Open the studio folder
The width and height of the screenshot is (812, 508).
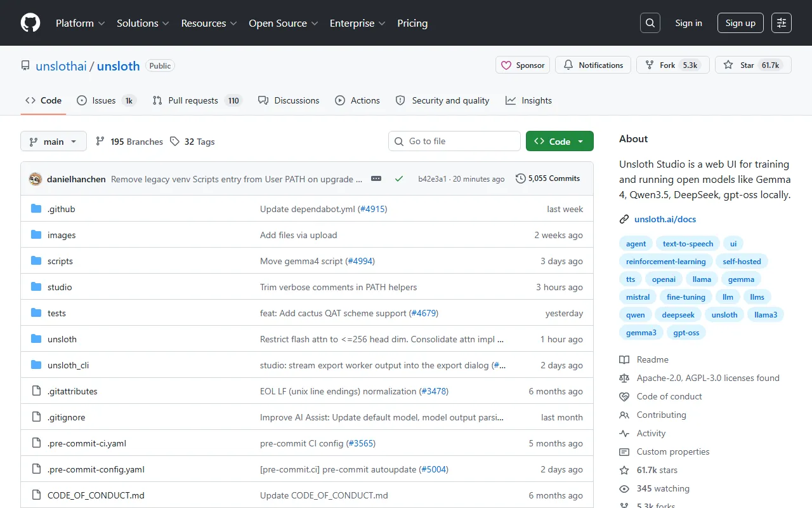pyautogui.click(x=60, y=287)
